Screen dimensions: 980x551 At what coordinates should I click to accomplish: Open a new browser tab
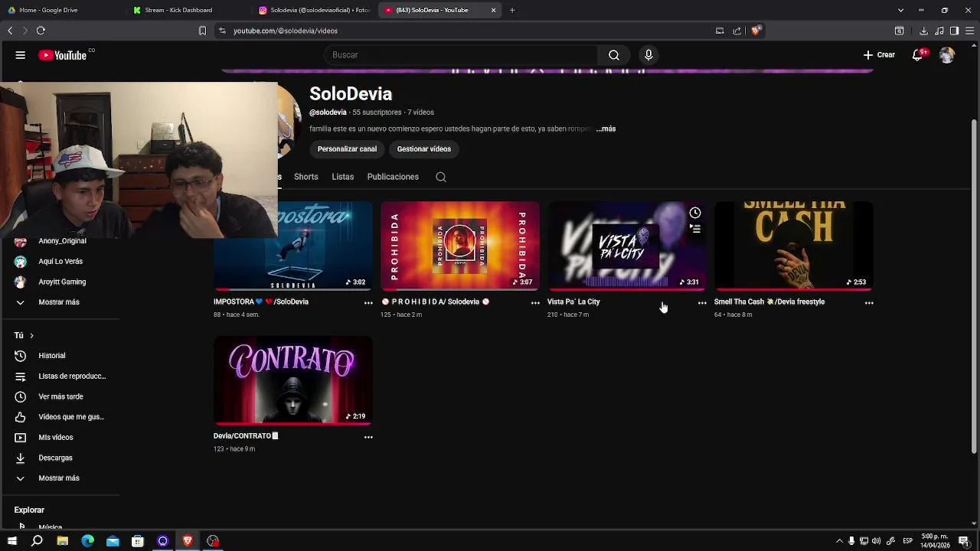click(512, 10)
